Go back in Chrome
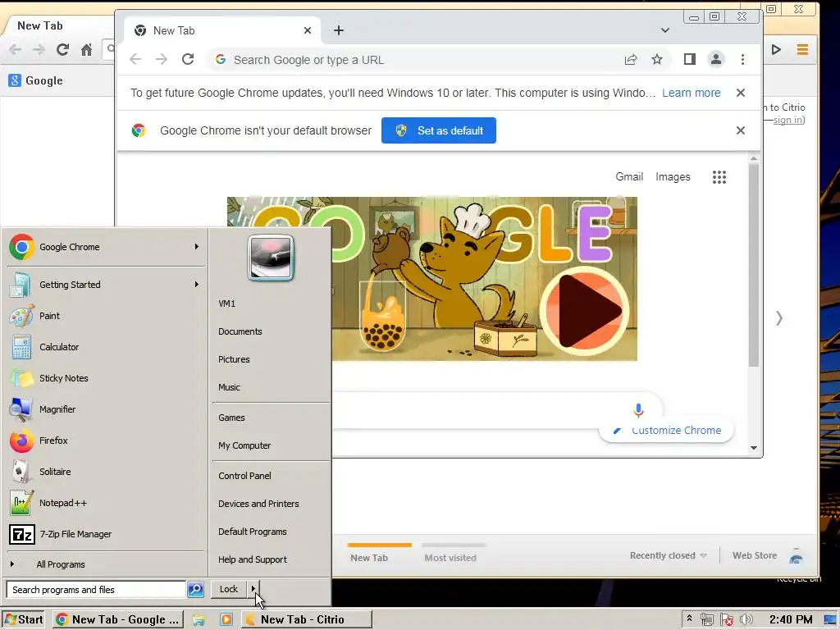 click(135, 59)
